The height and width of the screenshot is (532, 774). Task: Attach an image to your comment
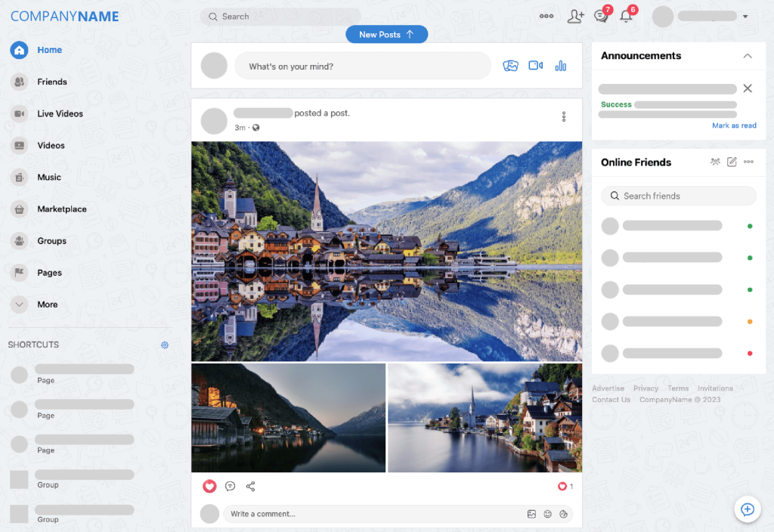pyautogui.click(x=531, y=514)
